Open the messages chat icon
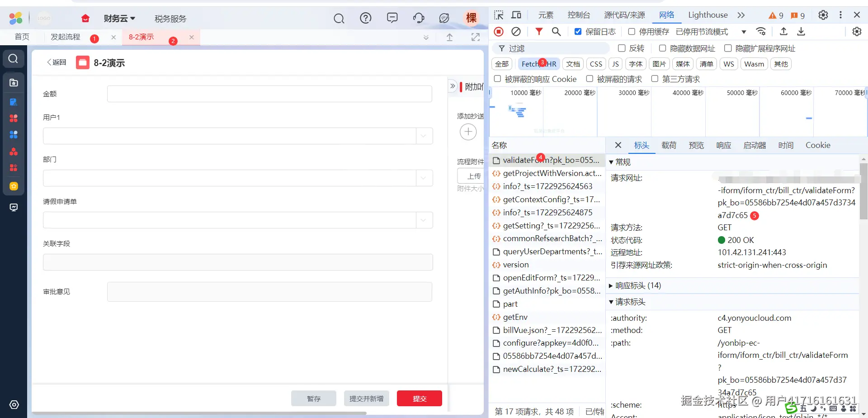Image resolution: width=868 pixels, height=418 pixels. (392, 18)
